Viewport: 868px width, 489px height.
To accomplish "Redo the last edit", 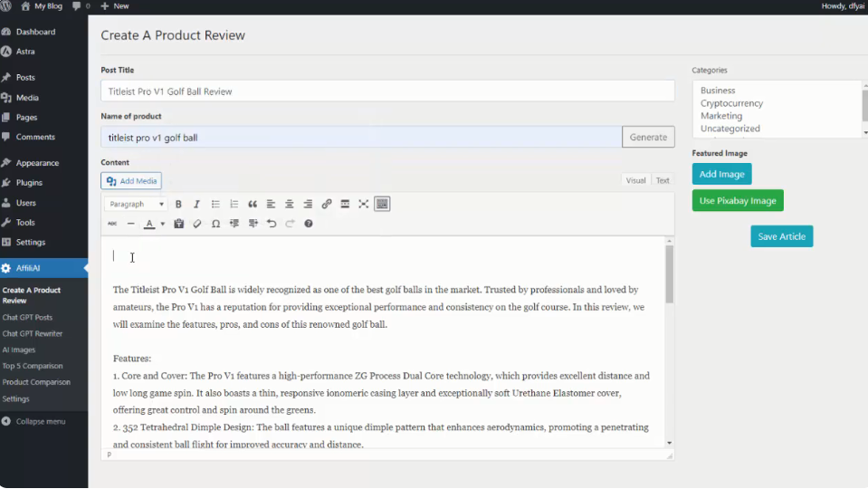I will (x=290, y=224).
